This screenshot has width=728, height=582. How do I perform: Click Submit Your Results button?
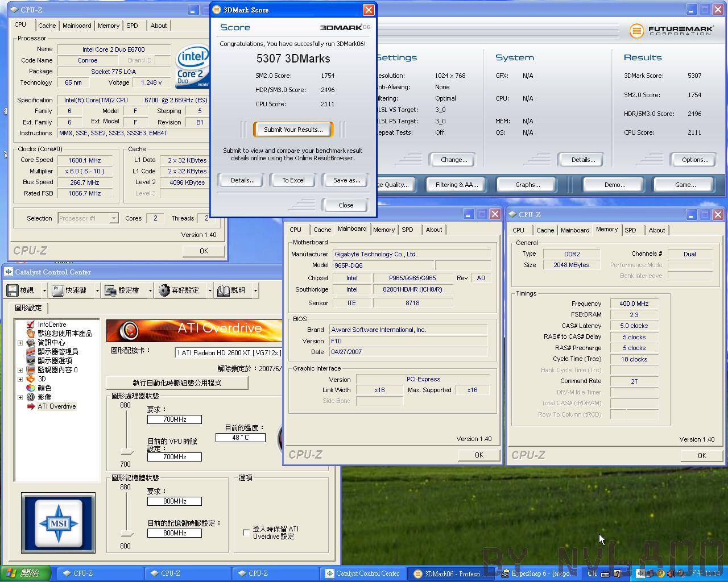(x=293, y=130)
